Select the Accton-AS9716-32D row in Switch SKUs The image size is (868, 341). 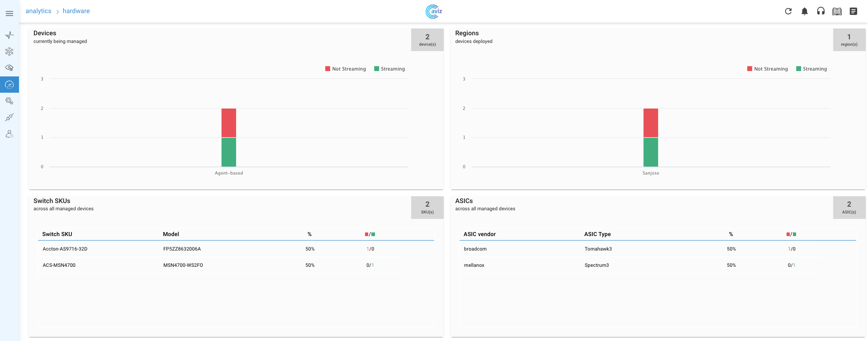tap(65, 249)
